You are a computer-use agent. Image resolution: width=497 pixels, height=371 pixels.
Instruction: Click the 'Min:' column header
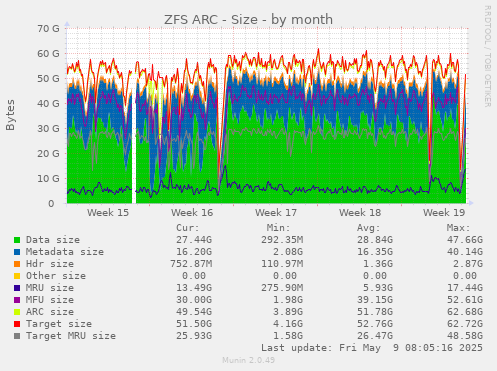point(278,228)
